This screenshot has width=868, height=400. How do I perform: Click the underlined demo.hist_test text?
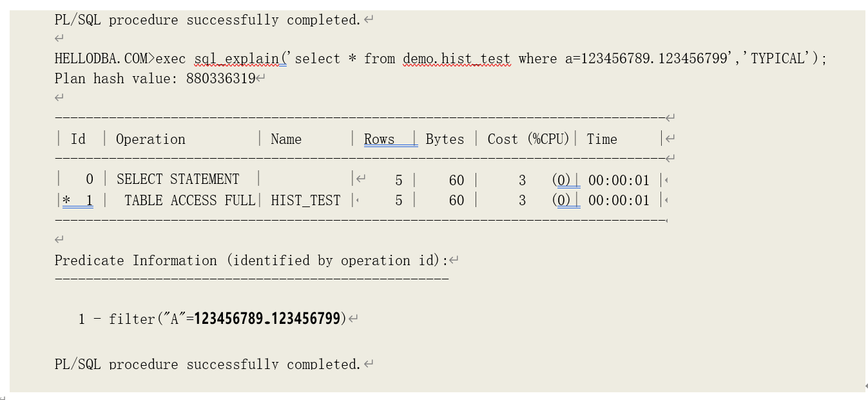click(456, 59)
